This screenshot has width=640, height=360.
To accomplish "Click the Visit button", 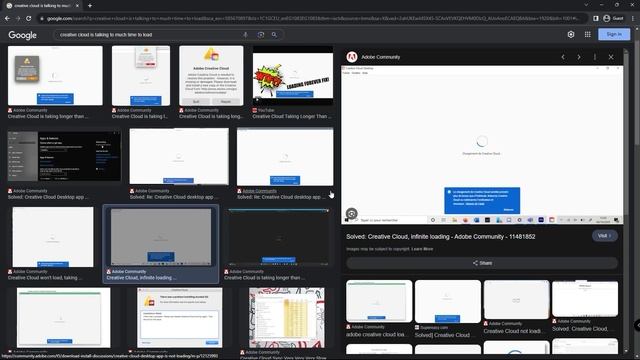I will coord(604,236).
